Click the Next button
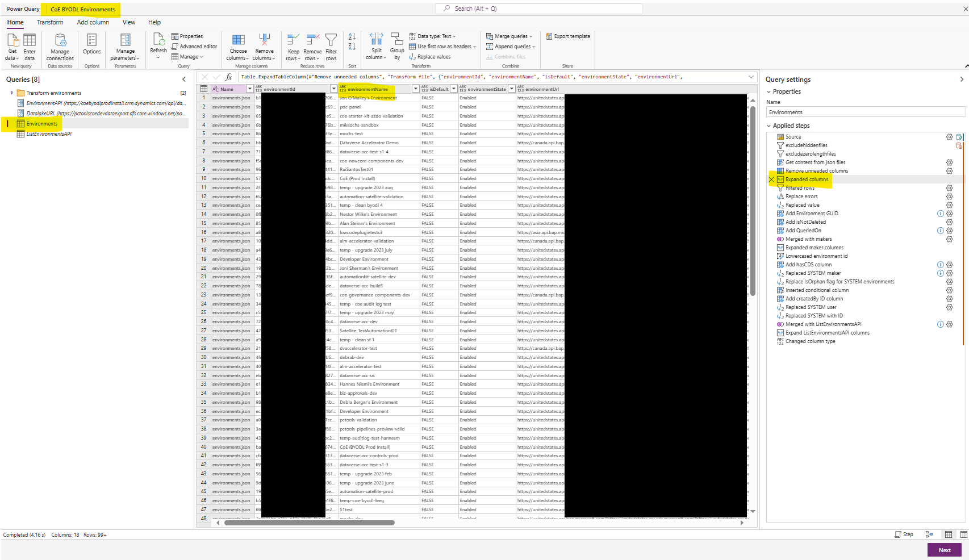Image resolution: width=969 pixels, height=560 pixels. (944, 549)
